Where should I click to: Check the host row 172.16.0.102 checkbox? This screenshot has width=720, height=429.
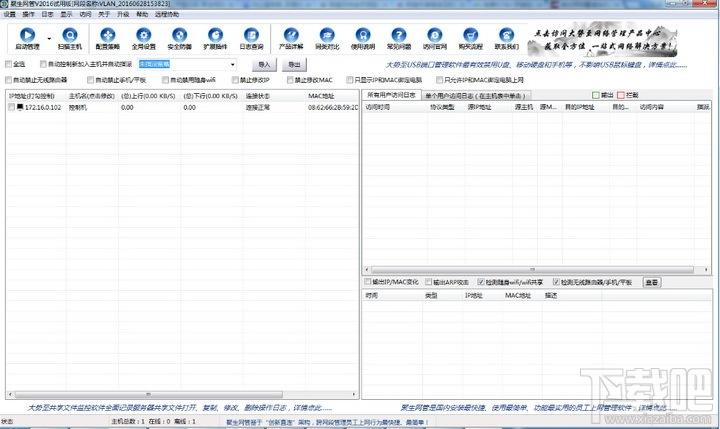[11, 107]
